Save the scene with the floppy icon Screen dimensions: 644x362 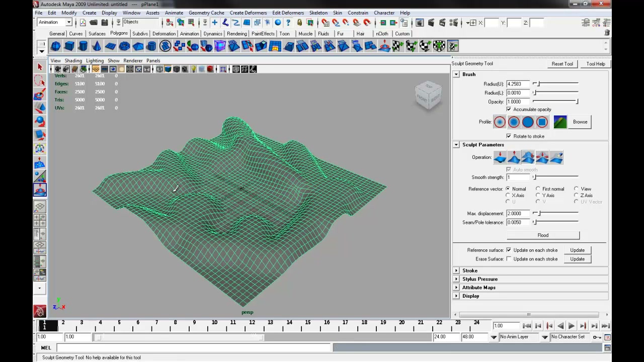coord(105,23)
